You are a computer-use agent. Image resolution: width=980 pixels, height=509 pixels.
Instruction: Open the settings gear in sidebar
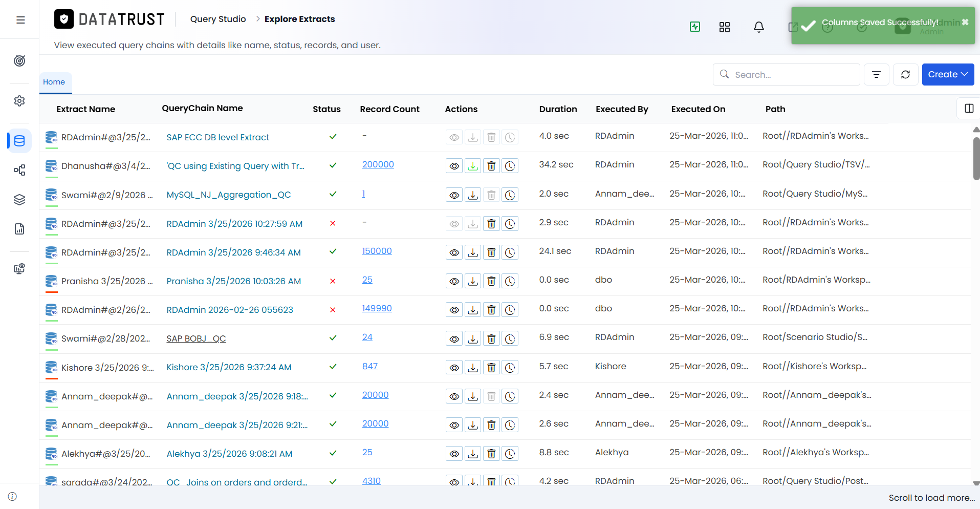19,101
